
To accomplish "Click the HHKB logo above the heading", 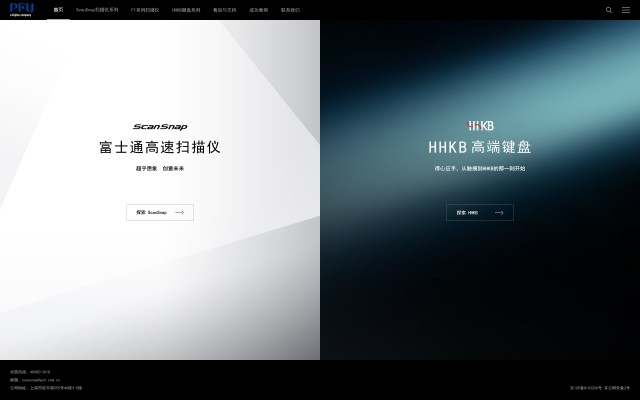I will click(x=480, y=126).
